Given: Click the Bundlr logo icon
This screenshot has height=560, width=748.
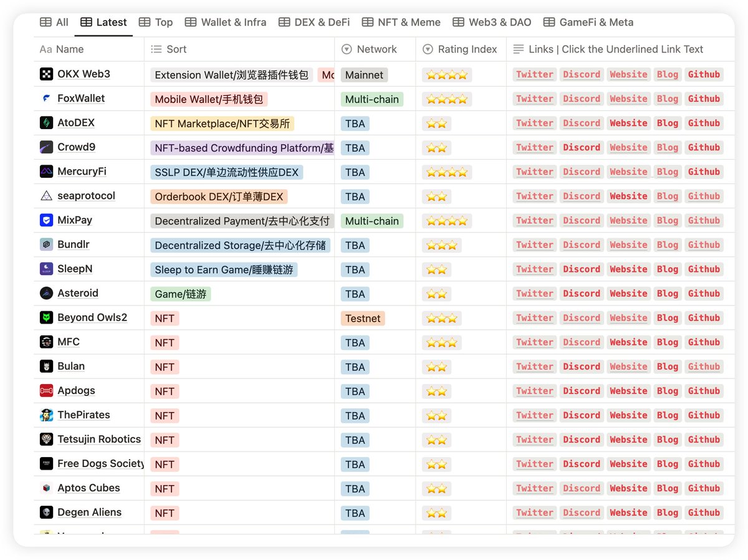Looking at the screenshot, I should 47,244.
